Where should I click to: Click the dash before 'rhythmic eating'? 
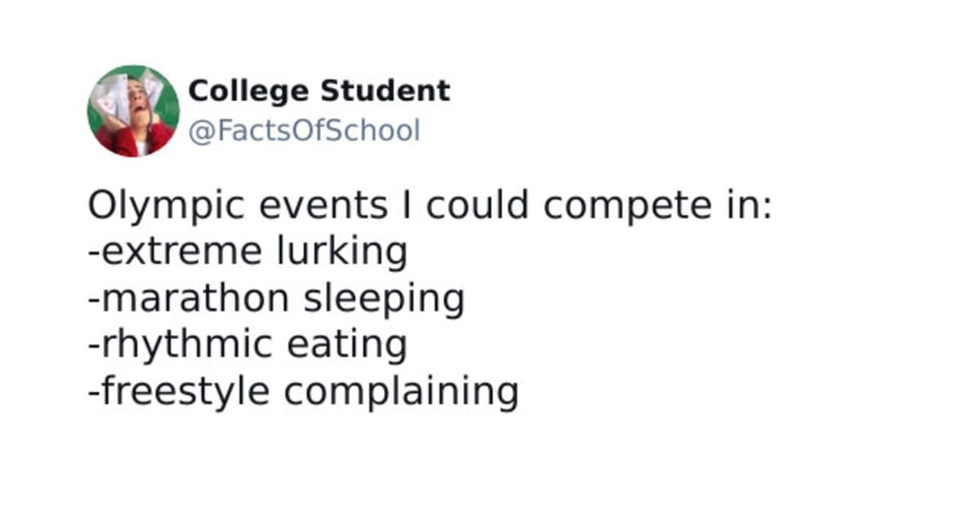[93, 346]
